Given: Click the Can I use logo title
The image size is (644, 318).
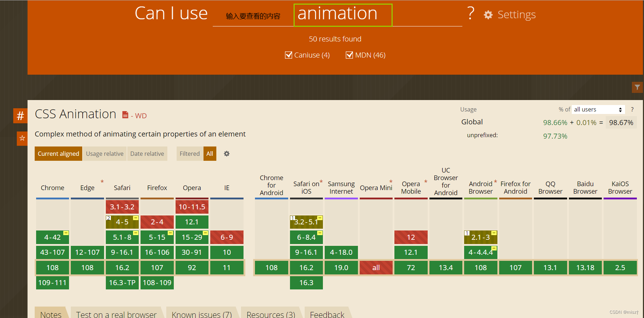Looking at the screenshot, I should tap(171, 14).
